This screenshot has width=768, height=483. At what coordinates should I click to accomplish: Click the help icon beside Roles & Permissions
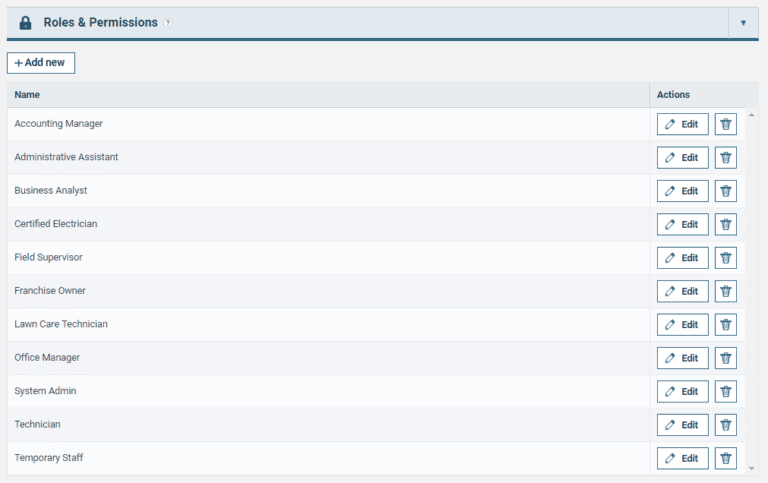(168, 23)
